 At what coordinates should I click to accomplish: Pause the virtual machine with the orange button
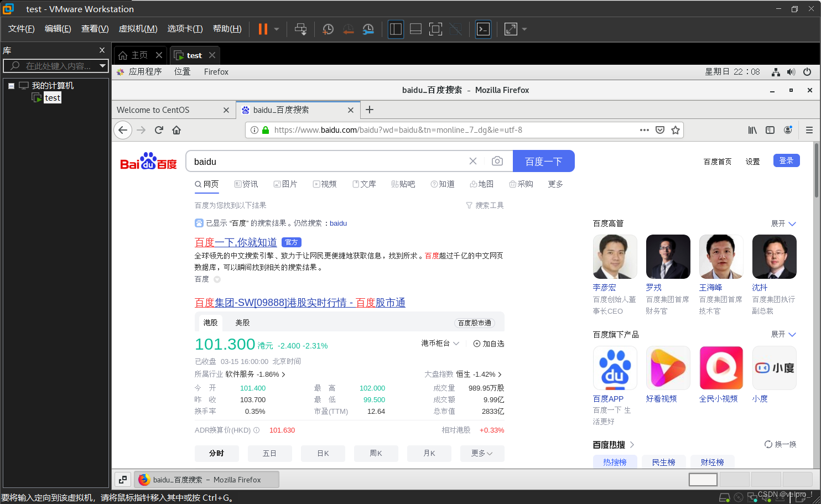pos(263,29)
